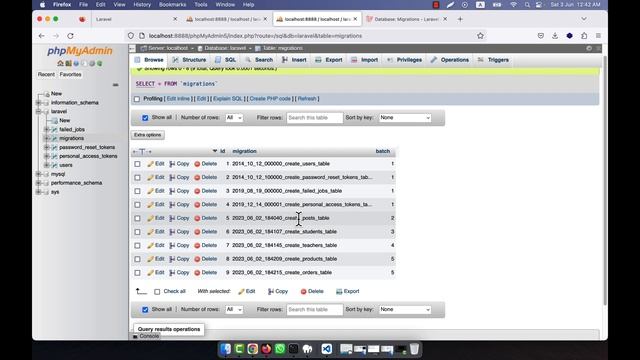Open top Sort by key dropdown

(x=404, y=118)
